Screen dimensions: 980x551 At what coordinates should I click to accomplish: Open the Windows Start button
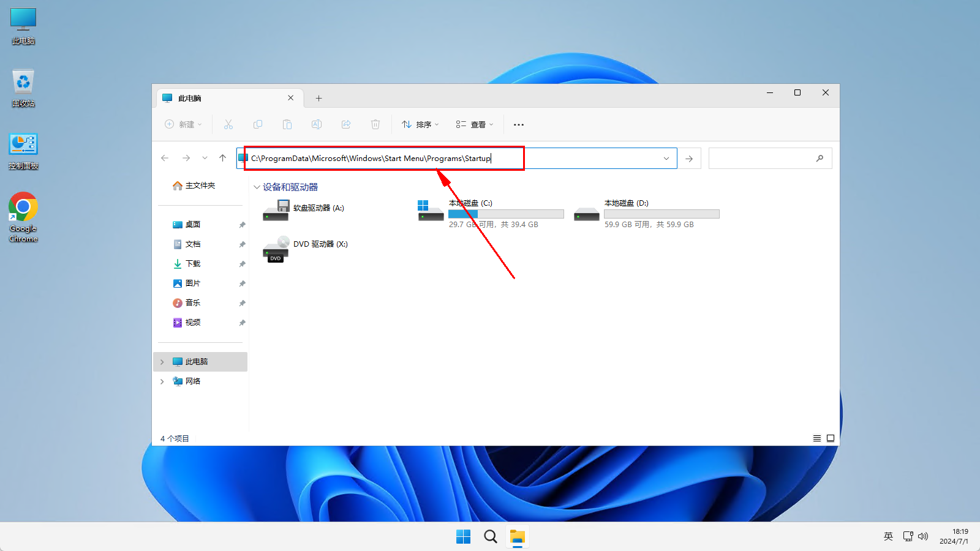[x=464, y=537]
